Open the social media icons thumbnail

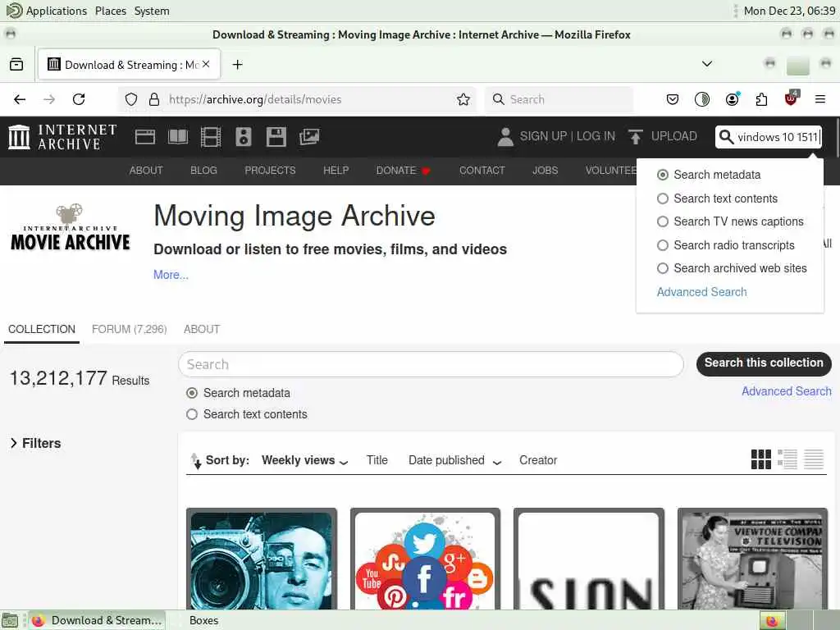(425, 559)
